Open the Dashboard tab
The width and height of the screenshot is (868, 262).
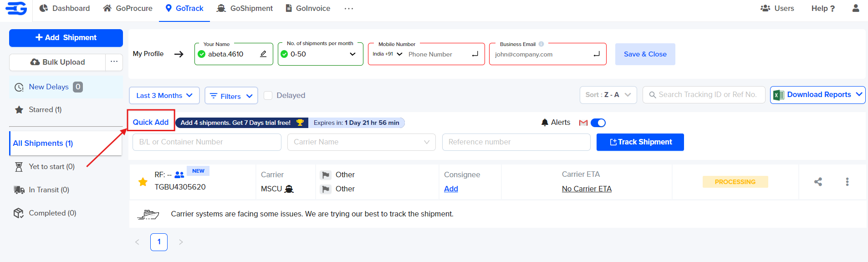(x=65, y=8)
